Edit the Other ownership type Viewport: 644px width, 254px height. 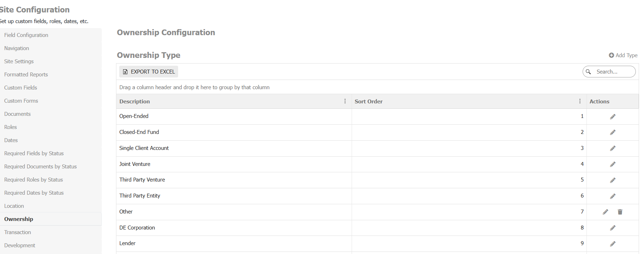605,212
